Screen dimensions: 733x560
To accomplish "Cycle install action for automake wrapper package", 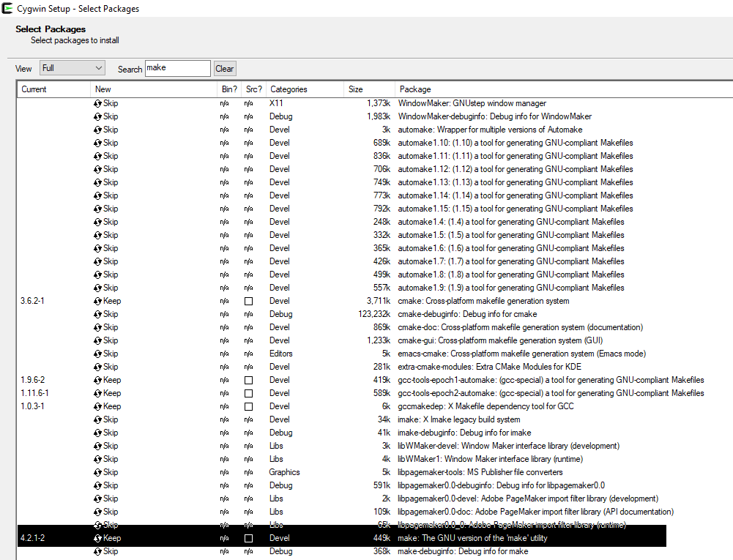I will 97,130.
